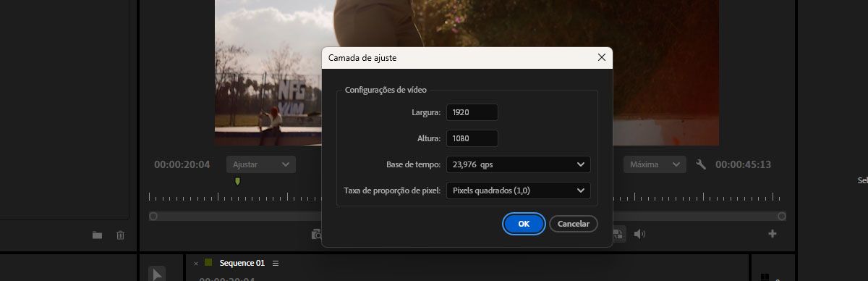Viewport: 868px width, 281px height.
Task: Click the New Bin folder icon
Action: coord(97,235)
